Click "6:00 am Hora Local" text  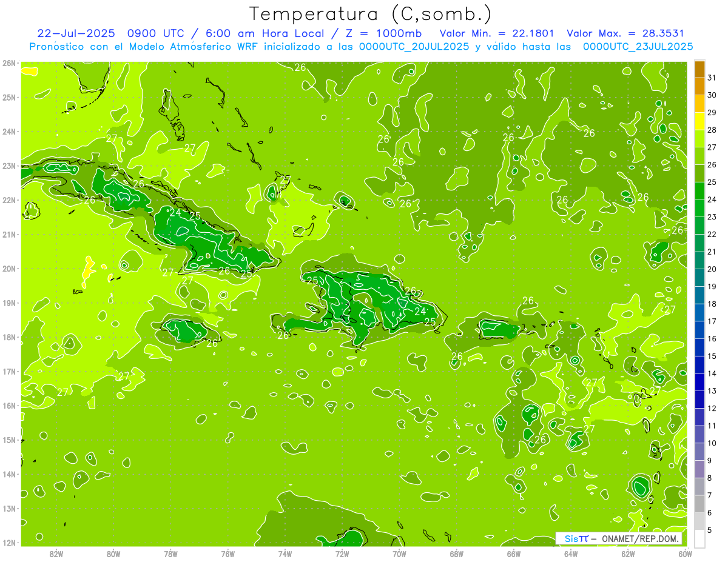(265, 33)
